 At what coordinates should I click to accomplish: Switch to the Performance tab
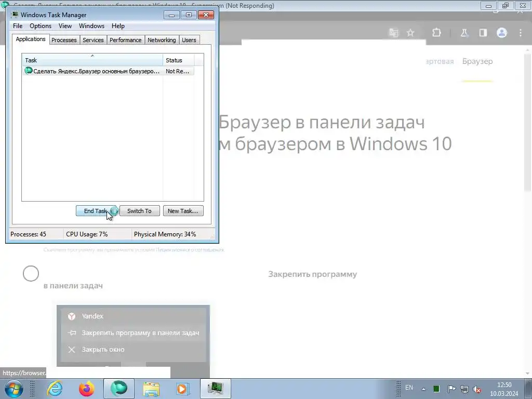point(126,40)
